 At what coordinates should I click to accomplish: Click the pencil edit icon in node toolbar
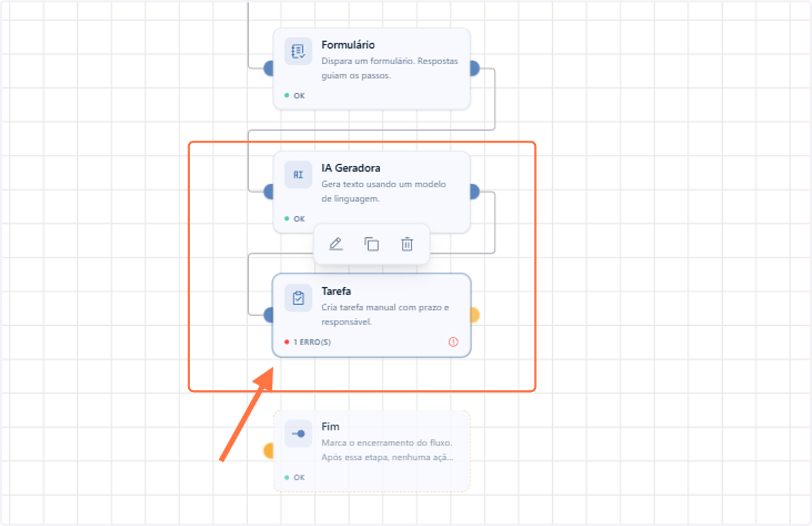point(336,244)
